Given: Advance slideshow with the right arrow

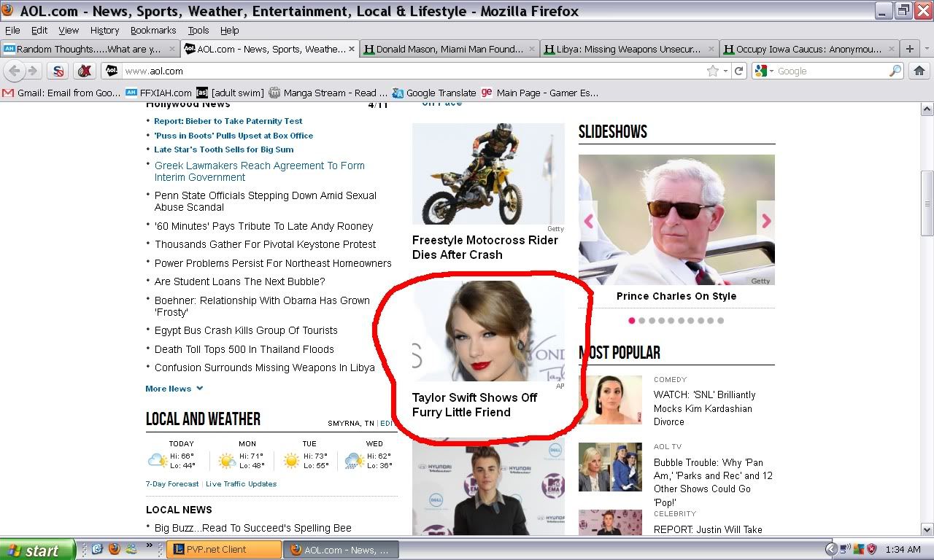Looking at the screenshot, I should coord(765,221).
